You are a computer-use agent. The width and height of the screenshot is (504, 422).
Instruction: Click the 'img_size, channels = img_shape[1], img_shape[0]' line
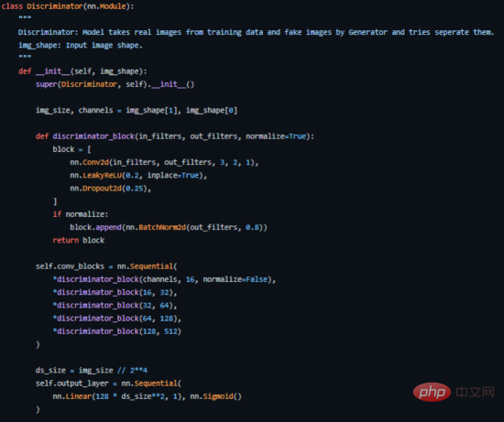pos(137,111)
